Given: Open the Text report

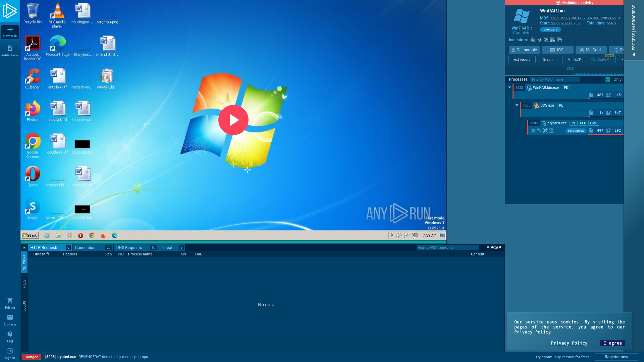Looking at the screenshot, I should [x=521, y=59].
